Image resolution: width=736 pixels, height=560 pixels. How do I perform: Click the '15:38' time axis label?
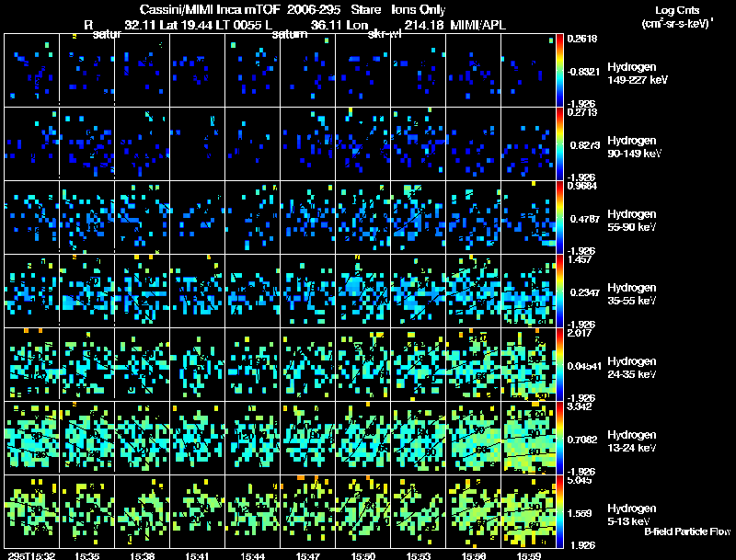coord(143,555)
